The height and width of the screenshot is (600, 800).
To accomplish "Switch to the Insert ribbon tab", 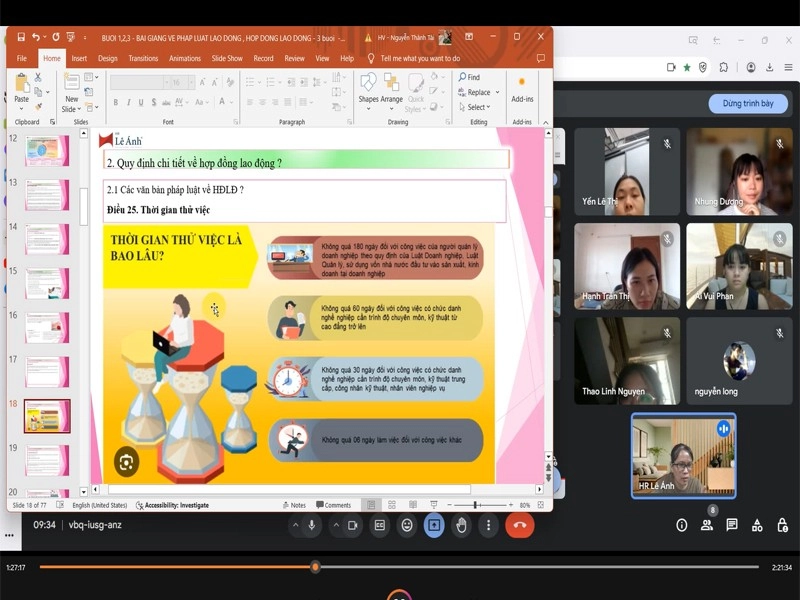I will tap(79, 59).
